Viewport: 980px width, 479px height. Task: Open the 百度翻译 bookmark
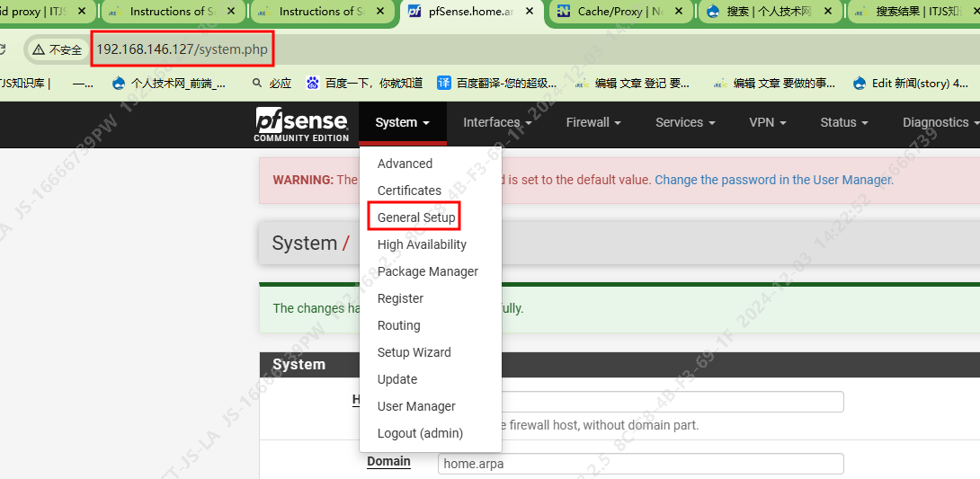coord(497,83)
